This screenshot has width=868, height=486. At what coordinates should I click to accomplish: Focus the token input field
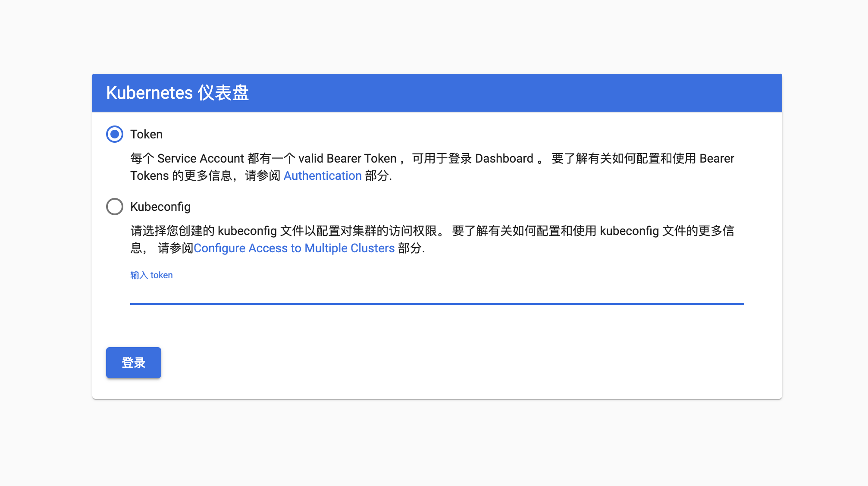(436, 293)
